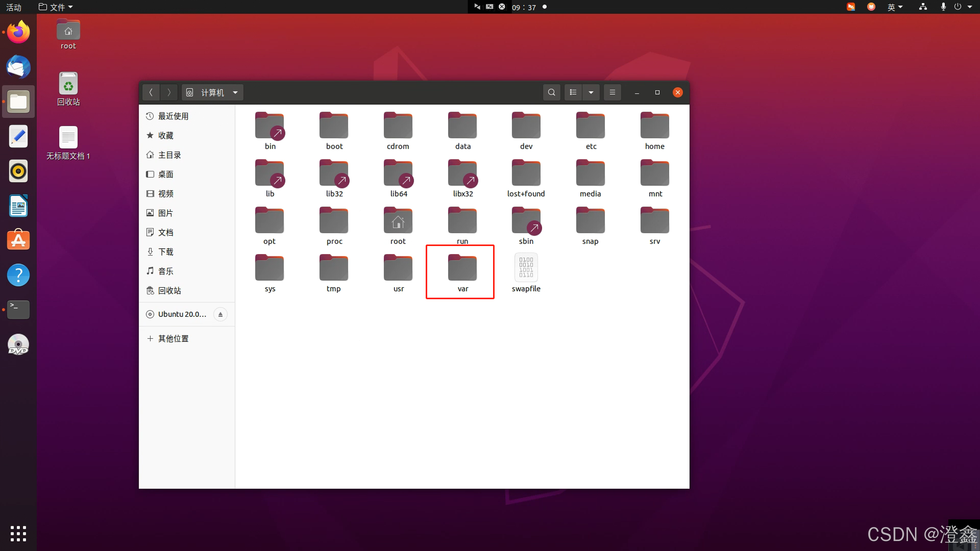Go back with the left arrow
The width and height of the screenshot is (980, 551).
[x=151, y=92]
